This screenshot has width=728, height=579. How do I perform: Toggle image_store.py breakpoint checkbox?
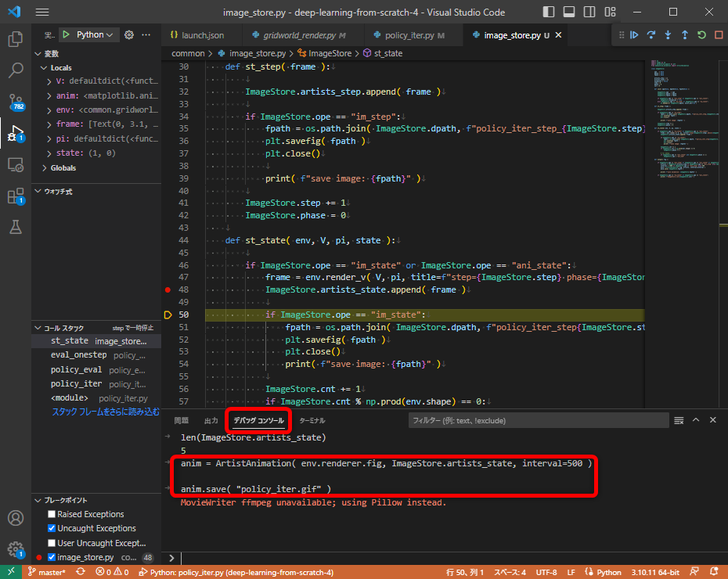tap(52, 557)
